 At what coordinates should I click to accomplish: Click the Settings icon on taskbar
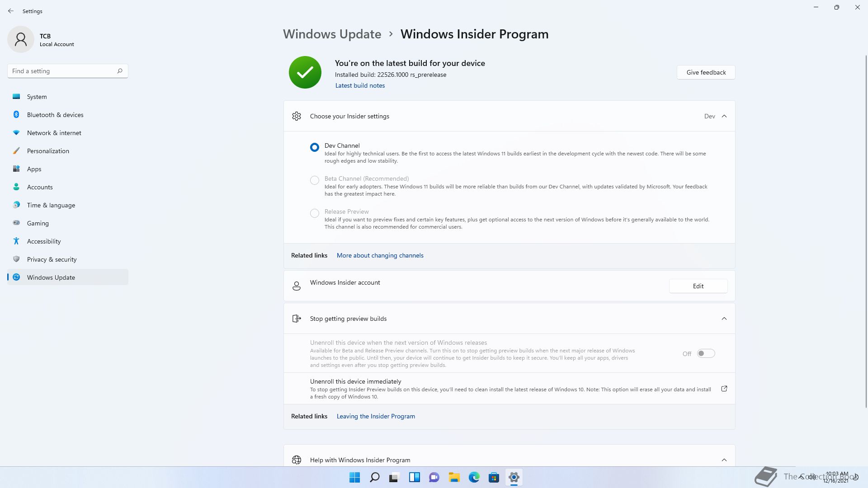click(514, 477)
